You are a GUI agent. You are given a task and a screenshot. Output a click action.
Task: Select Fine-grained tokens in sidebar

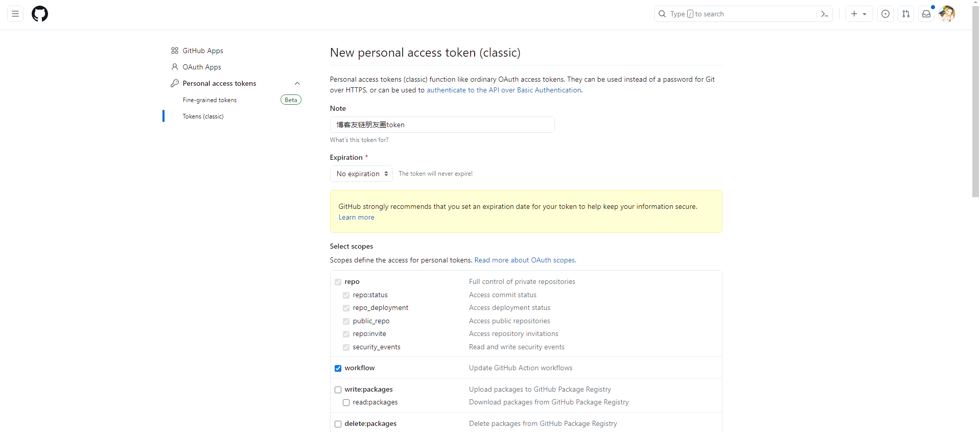[209, 100]
